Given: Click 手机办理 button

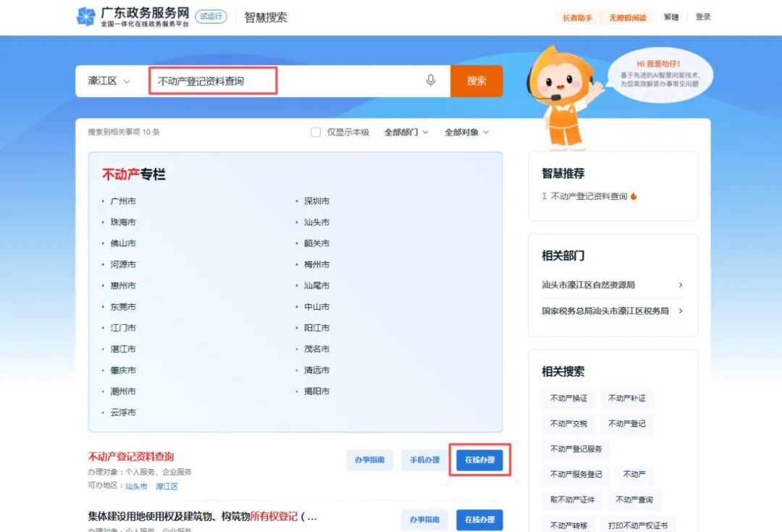Looking at the screenshot, I should pos(424,460).
